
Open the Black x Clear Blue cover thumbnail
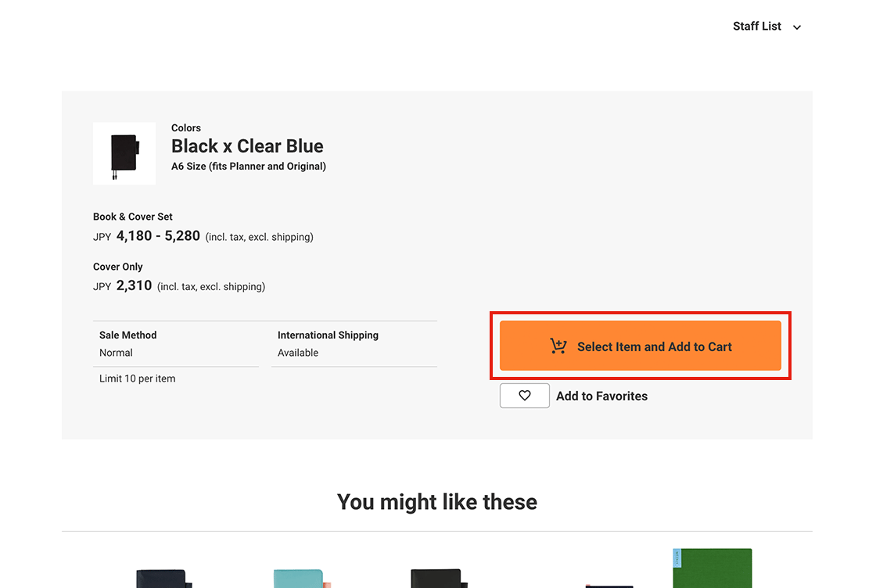[x=124, y=154]
